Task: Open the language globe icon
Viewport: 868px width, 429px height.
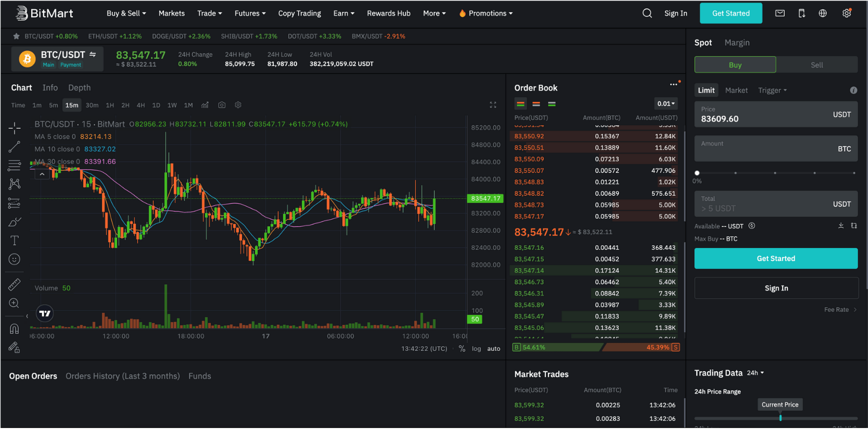Action: tap(823, 14)
